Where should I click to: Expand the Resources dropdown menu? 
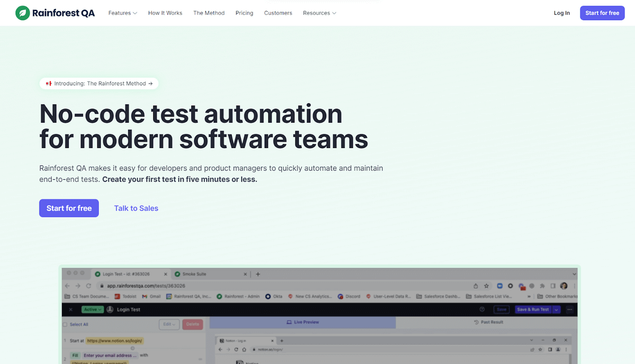(319, 13)
